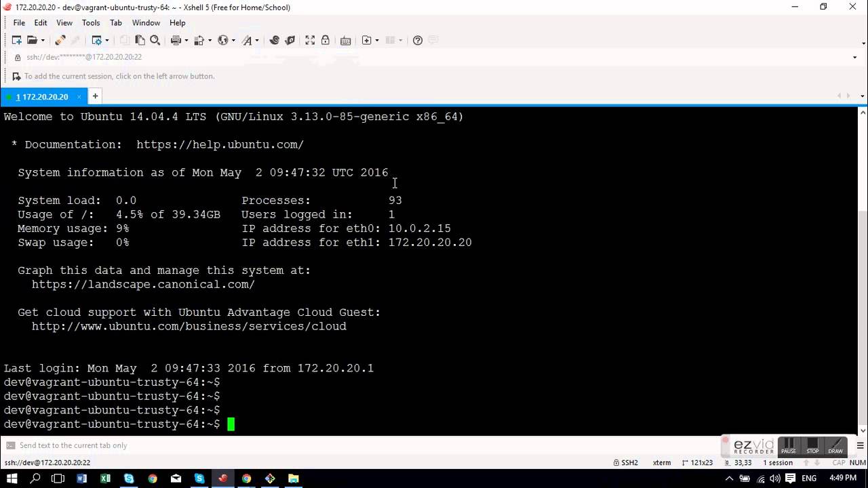Viewport: 868px width, 488px height.
Task: Click the taskbar volume speaker icon
Action: point(775,479)
